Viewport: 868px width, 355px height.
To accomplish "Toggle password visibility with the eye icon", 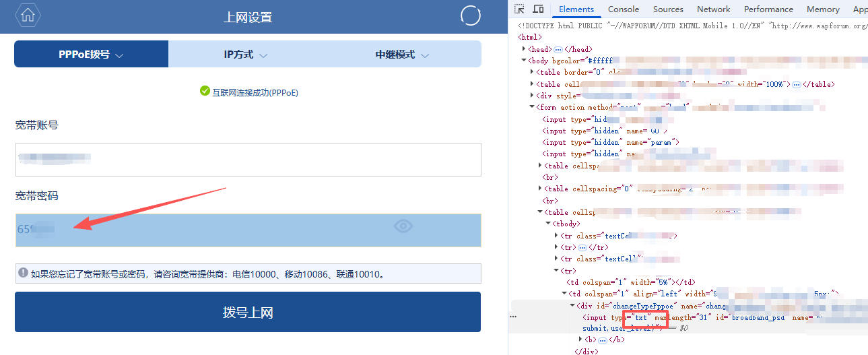I will pos(403,226).
